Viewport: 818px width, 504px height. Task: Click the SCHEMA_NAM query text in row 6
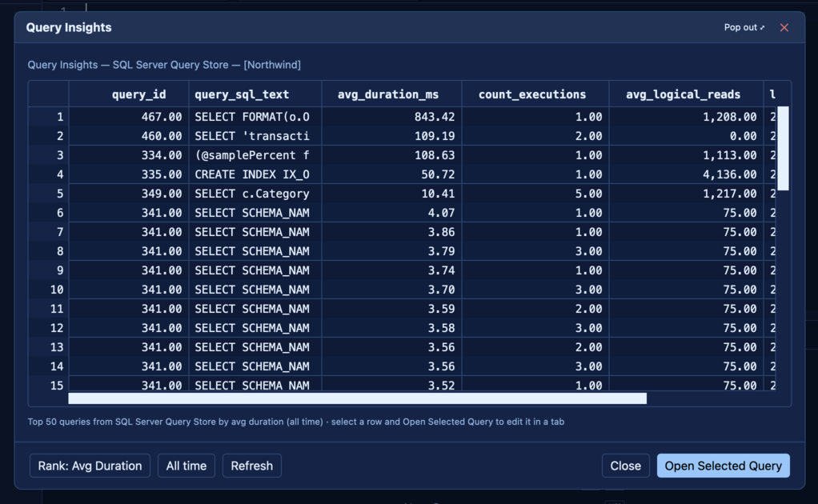coord(255,213)
